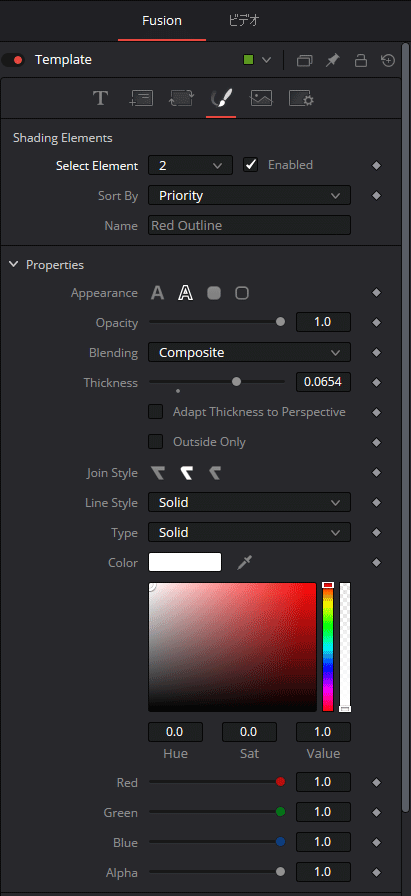This screenshot has height=896, width=411.
Task: Click the Red Outline name field
Action: point(249,225)
